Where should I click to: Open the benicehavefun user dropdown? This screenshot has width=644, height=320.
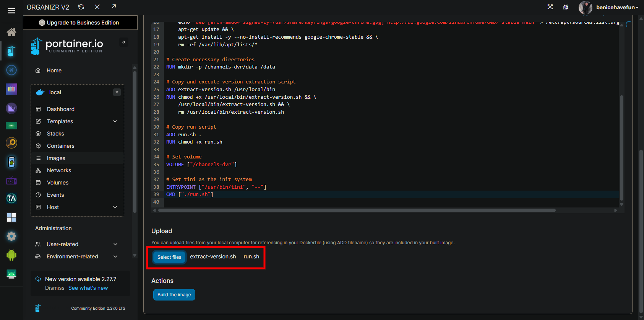[x=616, y=7]
